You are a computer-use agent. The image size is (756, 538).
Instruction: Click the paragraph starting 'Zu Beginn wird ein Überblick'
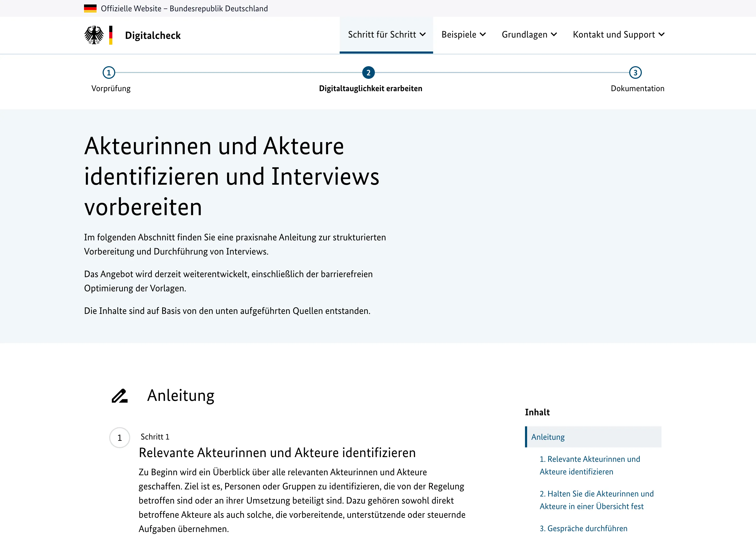click(x=302, y=500)
